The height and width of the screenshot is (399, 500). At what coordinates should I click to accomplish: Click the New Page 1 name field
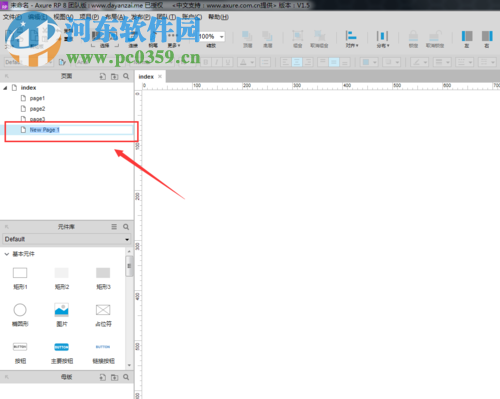tap(81, 130)
